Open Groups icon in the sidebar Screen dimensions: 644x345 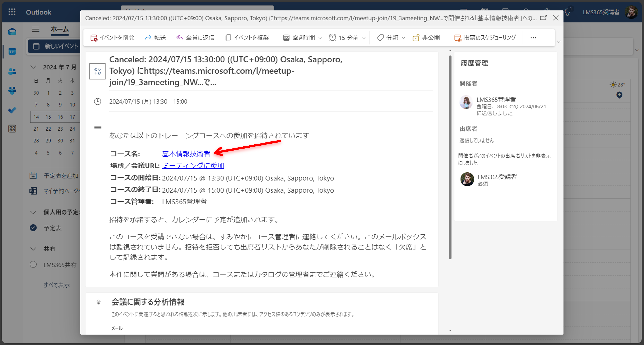pos(12,90)
